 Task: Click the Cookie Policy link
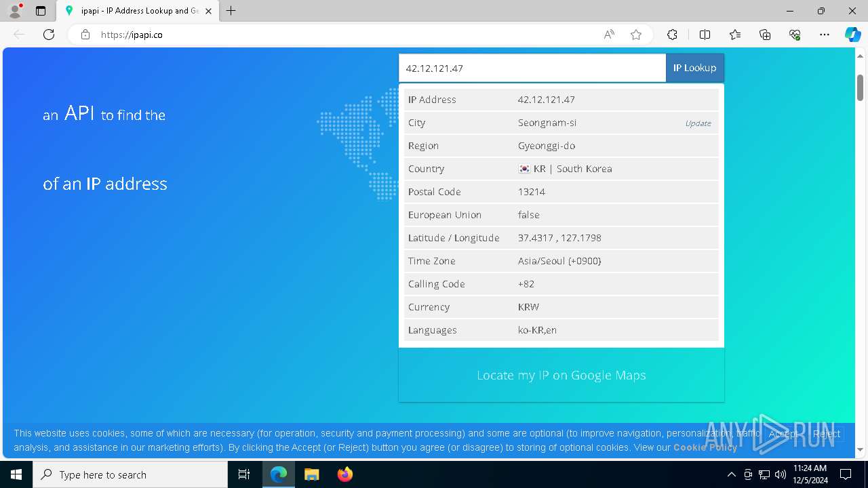pyautogui.click(x=705, y=447)
